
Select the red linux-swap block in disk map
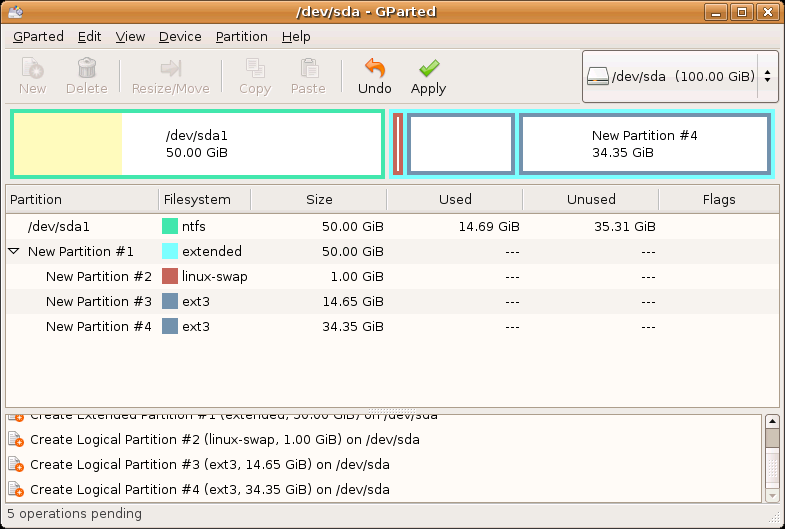(x=398, y=144)
